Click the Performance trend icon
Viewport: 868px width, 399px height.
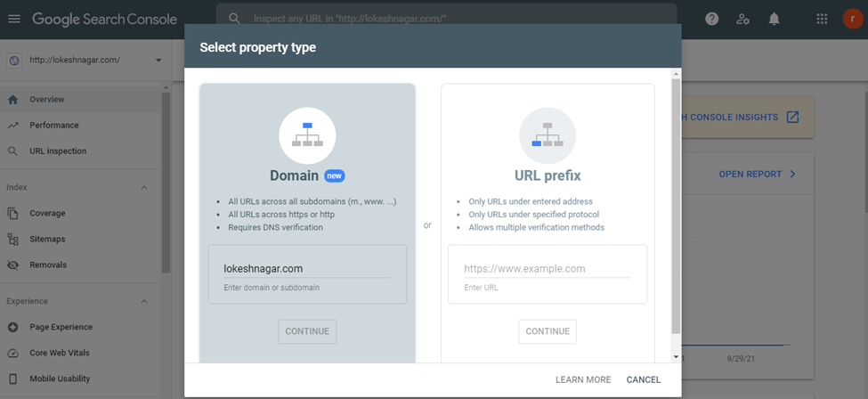pos(12,126)
